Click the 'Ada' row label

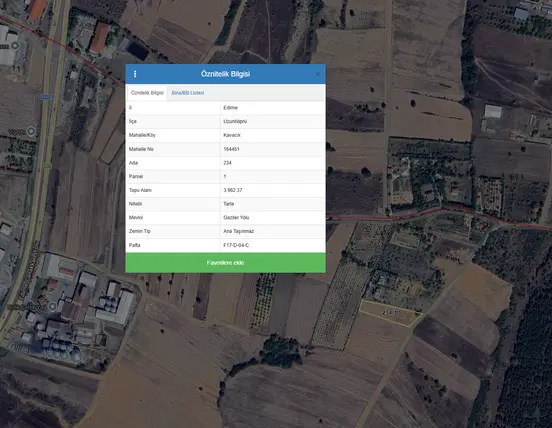point(133,163)
